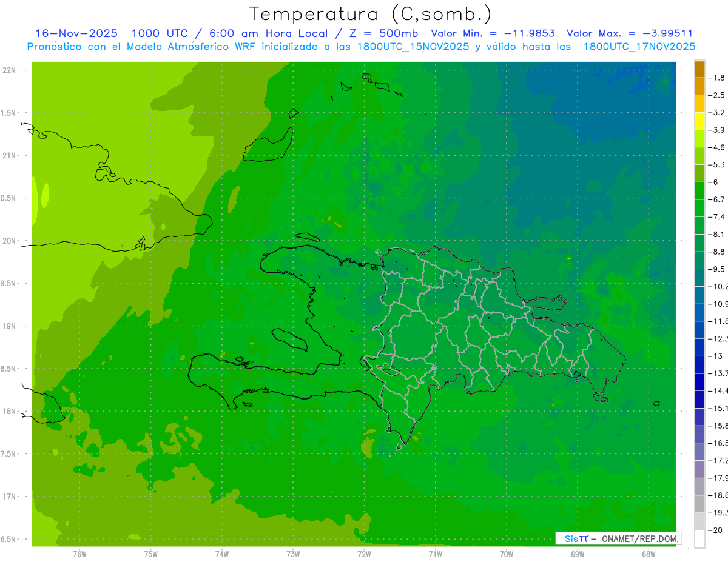Select the '16-Nov-2025' forecast date text

pyautogui.click(x=76, y=33)
